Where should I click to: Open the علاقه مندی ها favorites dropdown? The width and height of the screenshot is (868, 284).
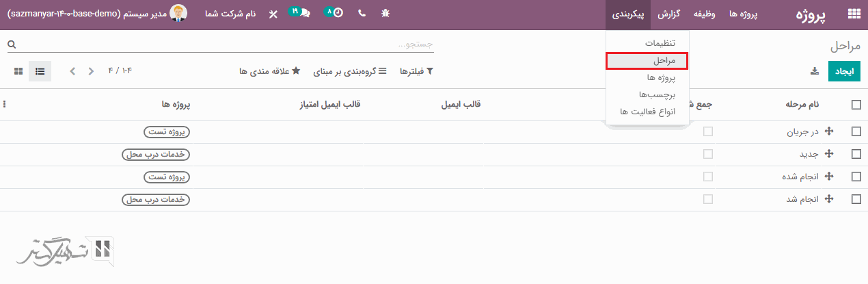269,71
